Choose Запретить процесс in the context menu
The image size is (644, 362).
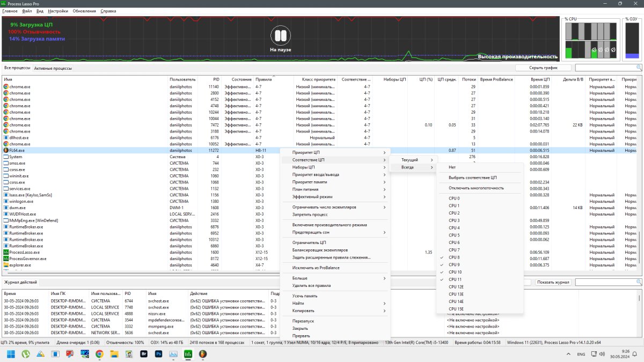coord(334,214)
